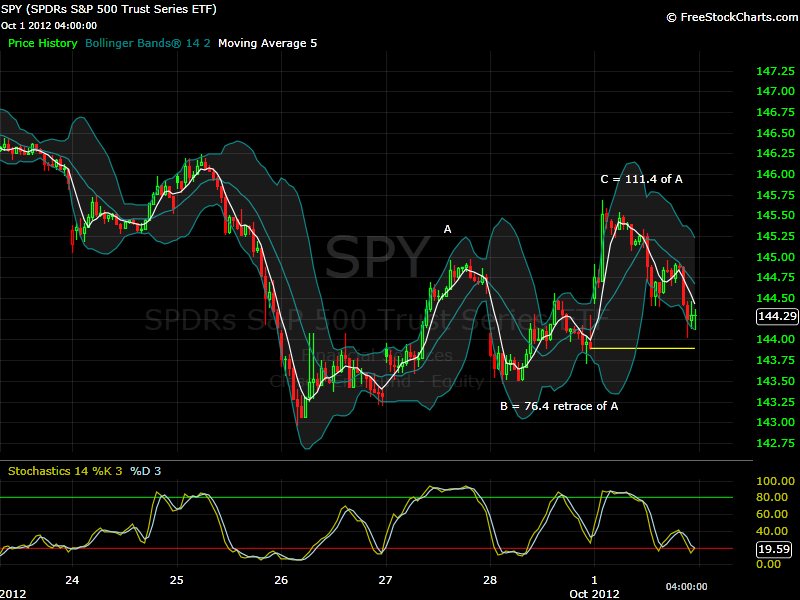Click the 144.75 price axis label

pyautogui.click(x=775, y=277)
